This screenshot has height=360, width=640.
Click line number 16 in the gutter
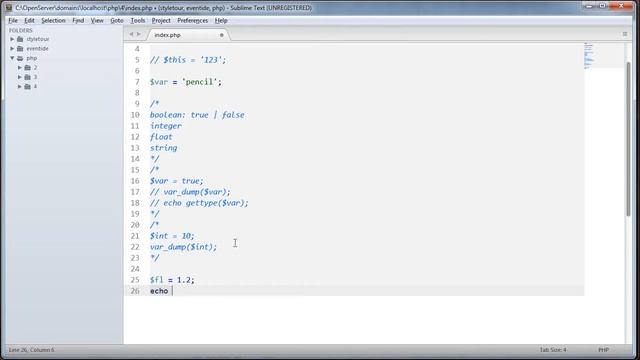pos(135,181)
